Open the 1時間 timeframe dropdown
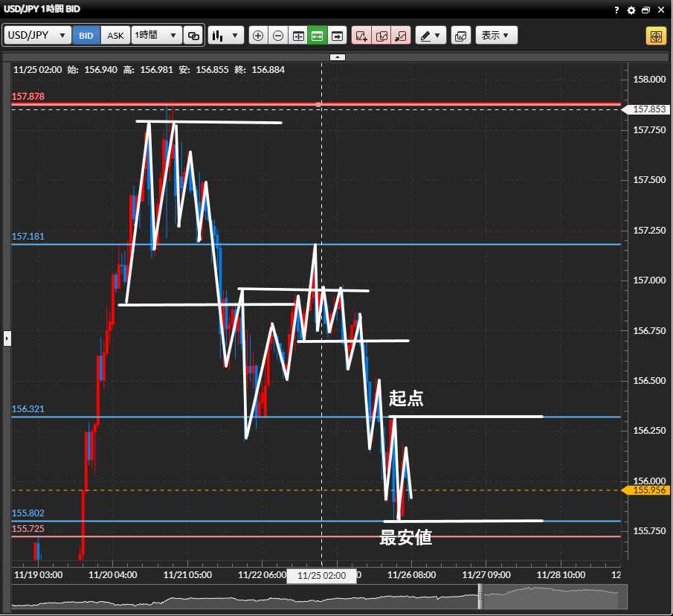673x616 pixels. point(156,36)
